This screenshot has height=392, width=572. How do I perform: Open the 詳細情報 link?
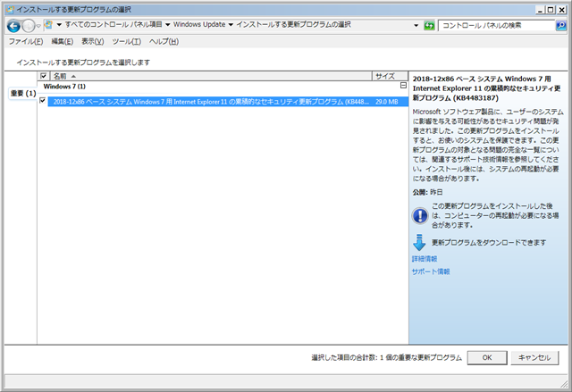[x=425, y=259]
